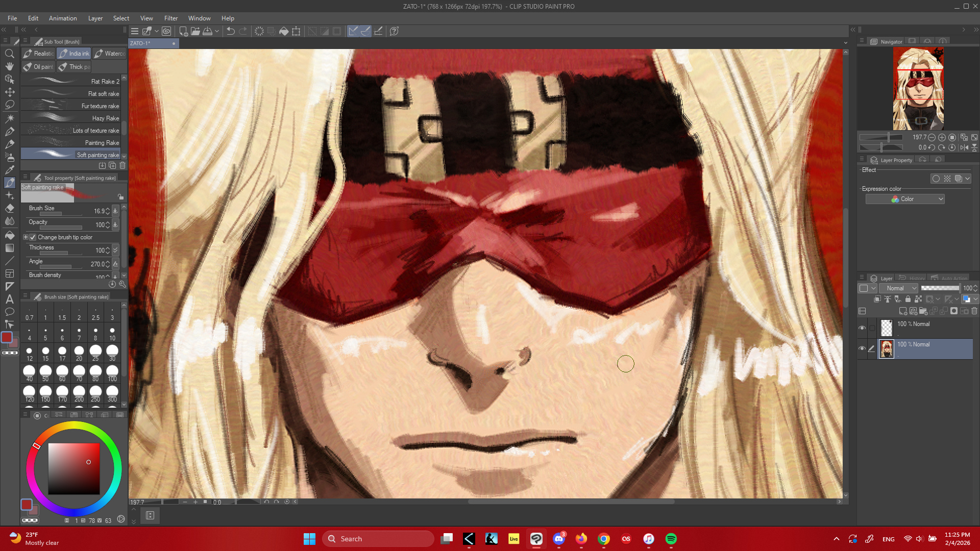Select the Lasso selection tool
Image resolution: width=980 pixels, height=551 pixels.
point(9,105)
